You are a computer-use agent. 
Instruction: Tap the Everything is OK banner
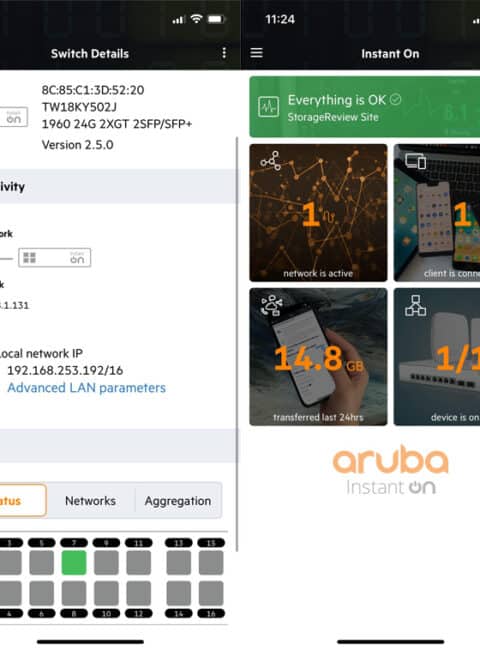pyautogui.click(x=365, y=107)
